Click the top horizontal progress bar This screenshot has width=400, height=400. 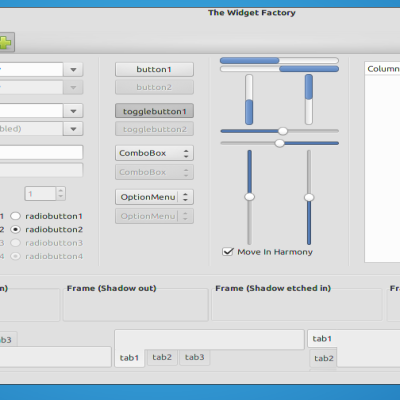[279, 60]
